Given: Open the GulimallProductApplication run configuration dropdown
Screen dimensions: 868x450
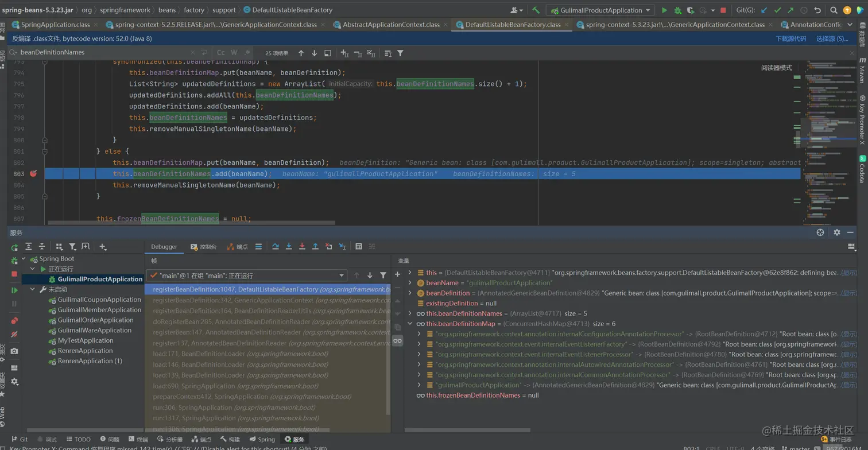Looking at the screenshot, I should [x=600, y=10].
